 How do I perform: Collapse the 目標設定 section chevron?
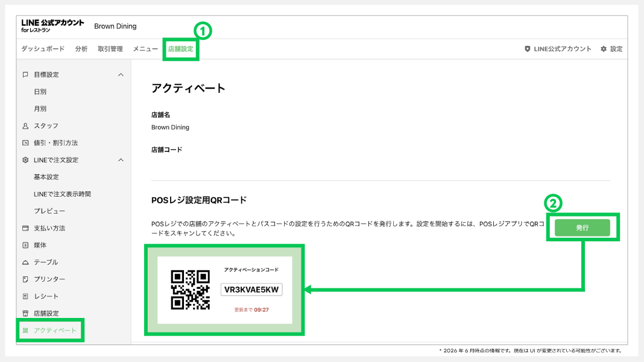(121, 75)
